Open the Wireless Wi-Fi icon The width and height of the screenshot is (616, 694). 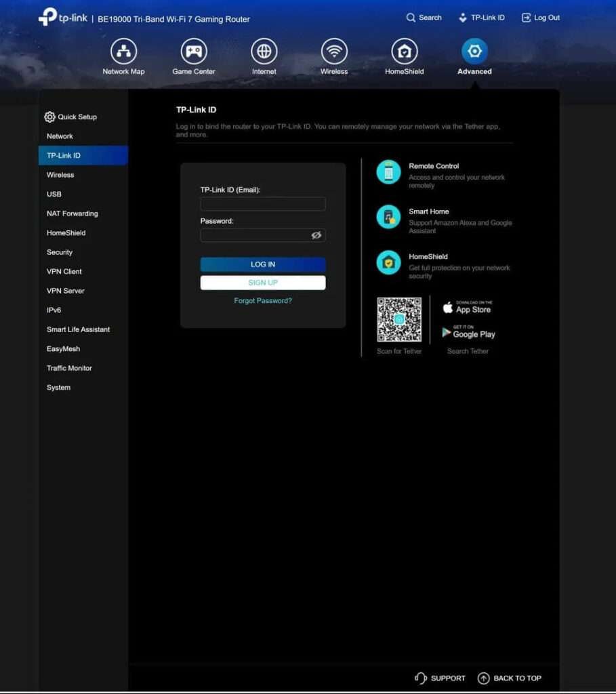[334, 52]
